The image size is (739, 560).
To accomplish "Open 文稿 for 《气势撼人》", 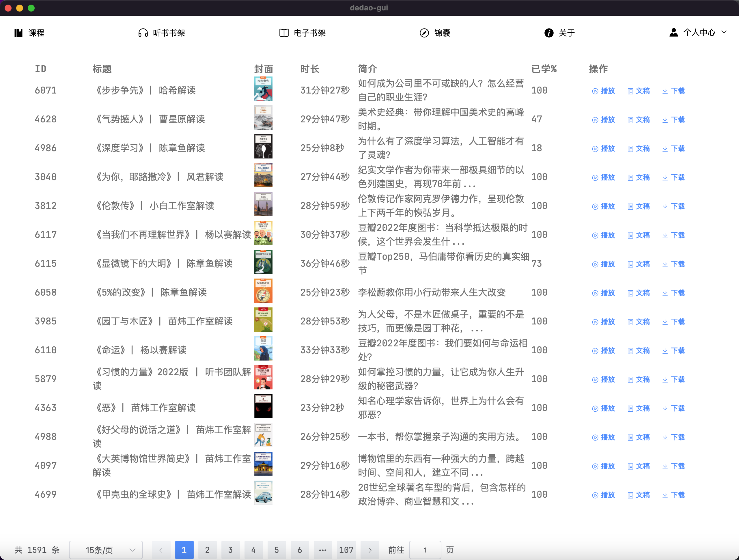I will (639, 120).
